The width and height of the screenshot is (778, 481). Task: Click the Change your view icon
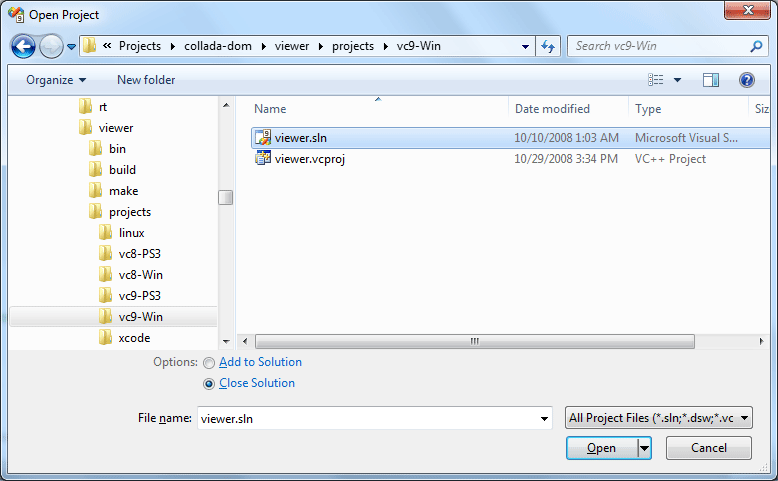tap(655, 80)
